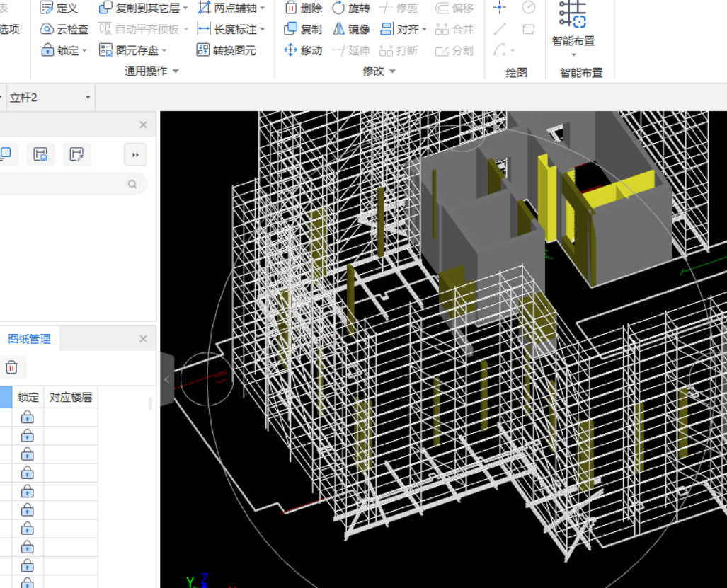Select the circle draw tool

(529, 7)
